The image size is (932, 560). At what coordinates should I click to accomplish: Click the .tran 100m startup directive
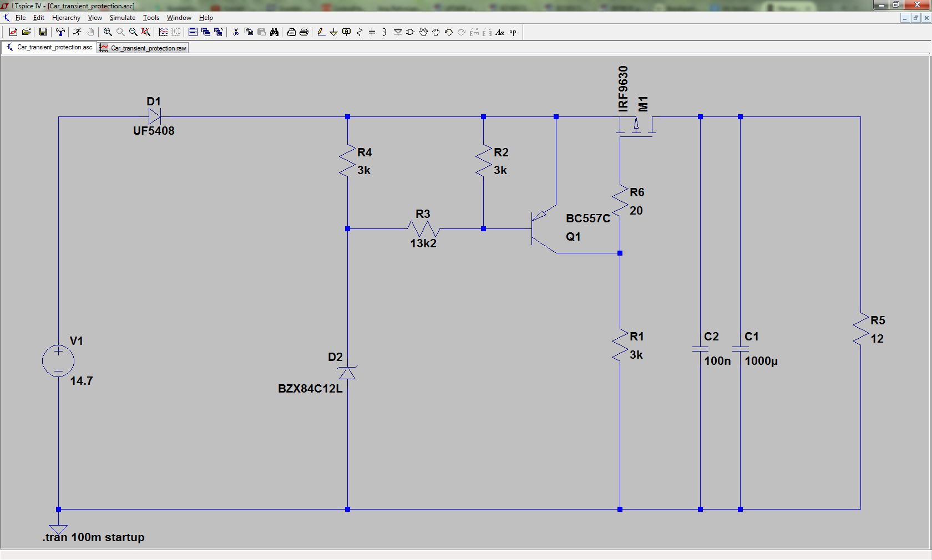point(93,537)
